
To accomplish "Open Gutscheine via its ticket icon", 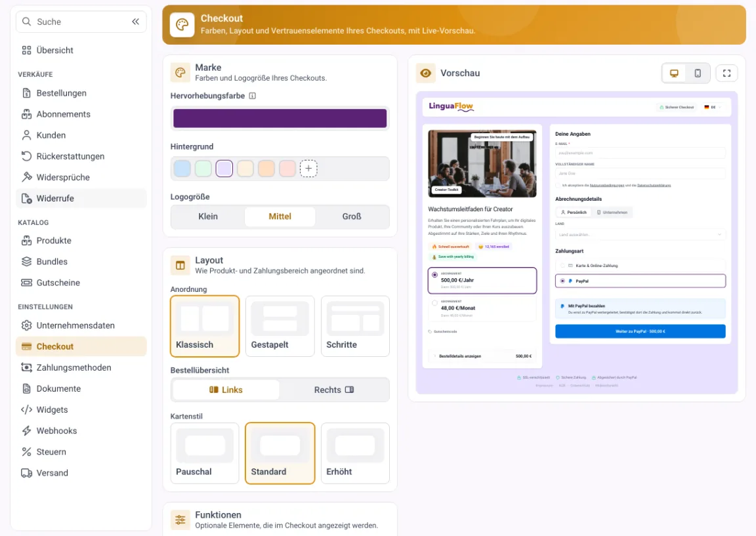I will click(26, 283).
